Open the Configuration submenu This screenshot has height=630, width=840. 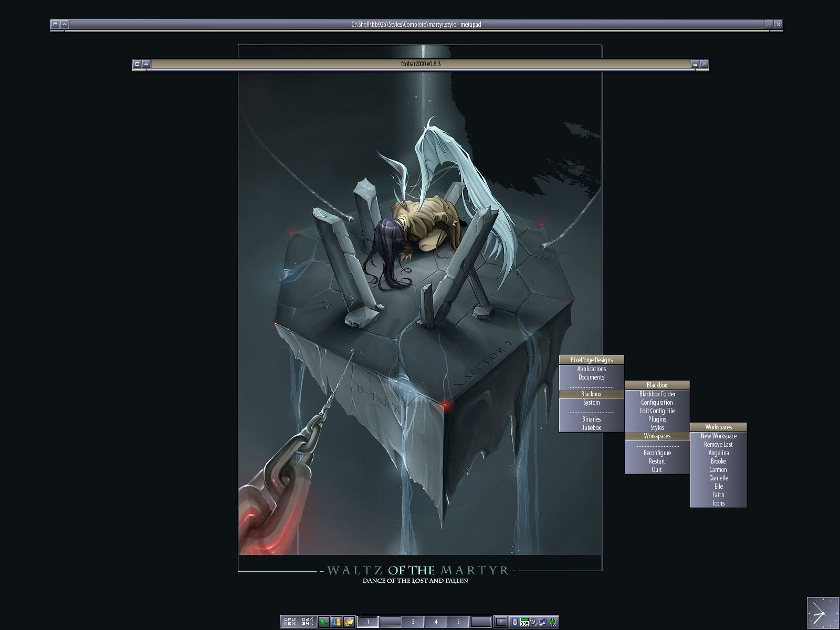point(657,403)
